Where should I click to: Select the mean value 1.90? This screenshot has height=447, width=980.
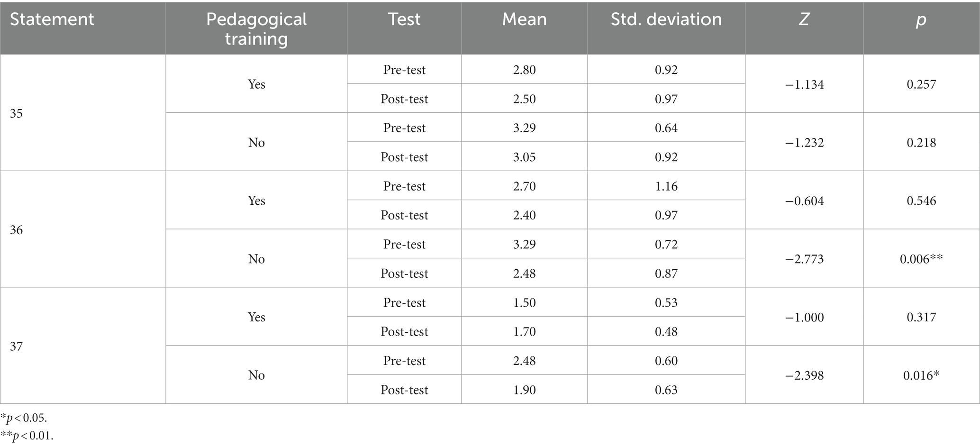[524, 390]
